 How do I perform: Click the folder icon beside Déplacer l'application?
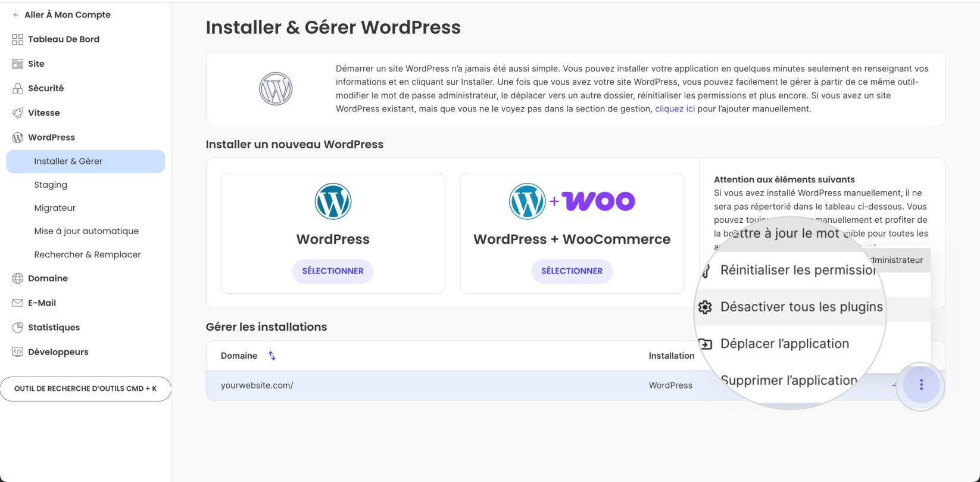coord(705,344)
